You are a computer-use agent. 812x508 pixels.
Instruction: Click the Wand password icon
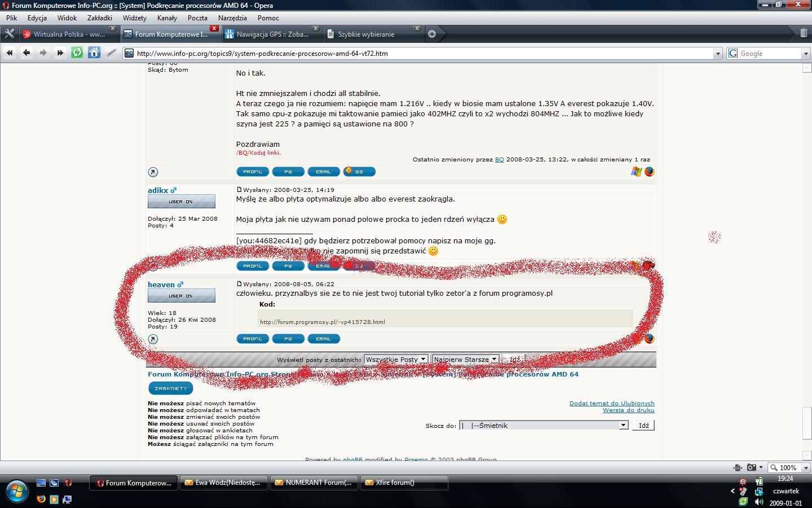[x=111, y=52]
